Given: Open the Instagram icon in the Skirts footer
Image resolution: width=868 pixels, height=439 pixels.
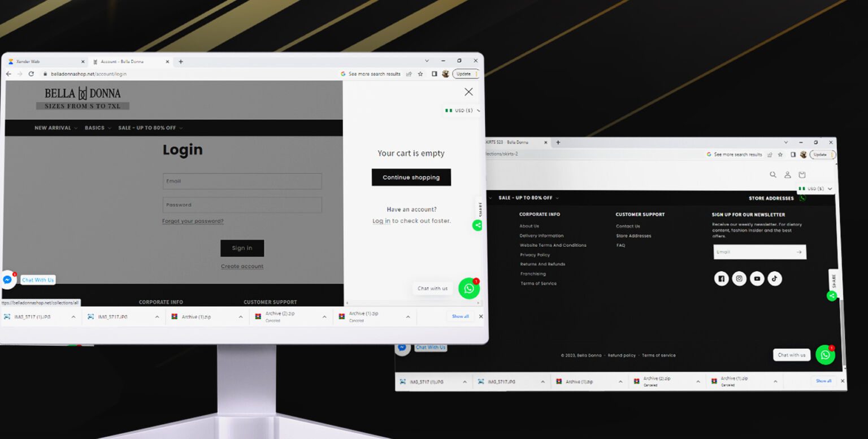Looking at the screenshot, I should coord(739,279).
